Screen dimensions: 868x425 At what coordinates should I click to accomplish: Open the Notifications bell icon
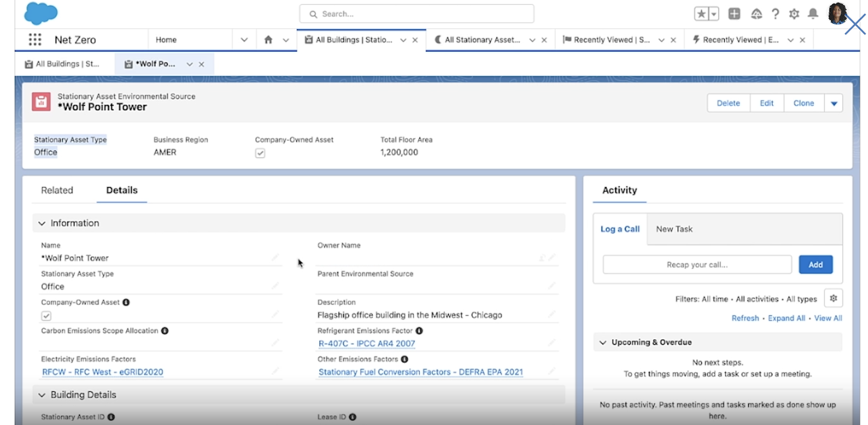pos(813,14)
